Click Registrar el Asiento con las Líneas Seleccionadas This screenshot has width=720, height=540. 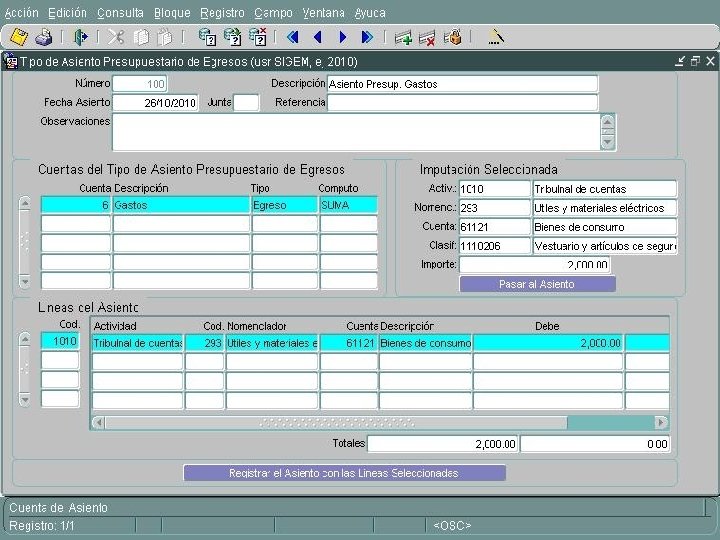pos(344,473)
